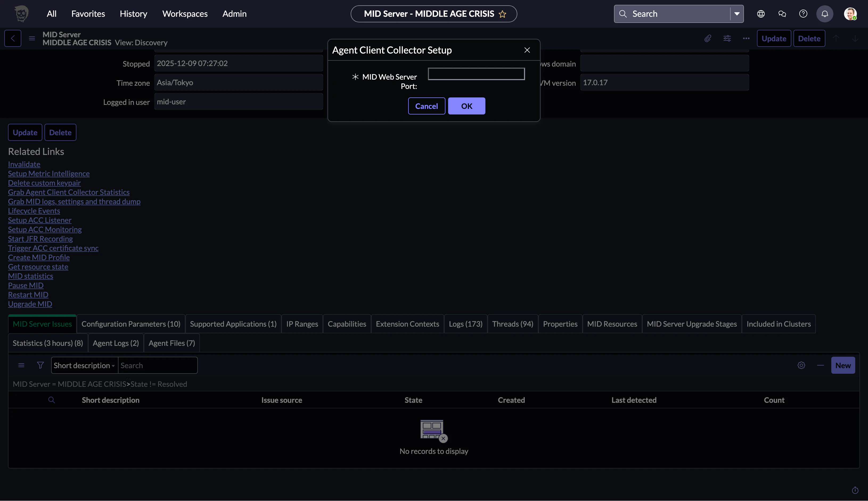Go to next record down arrow

tap(855, 38)
